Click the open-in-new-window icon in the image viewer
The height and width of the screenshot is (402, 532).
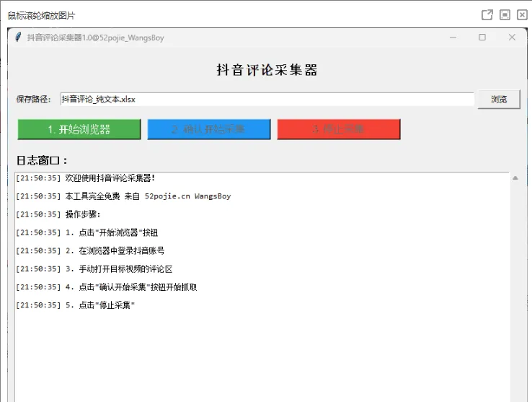[x=487, y=15]
